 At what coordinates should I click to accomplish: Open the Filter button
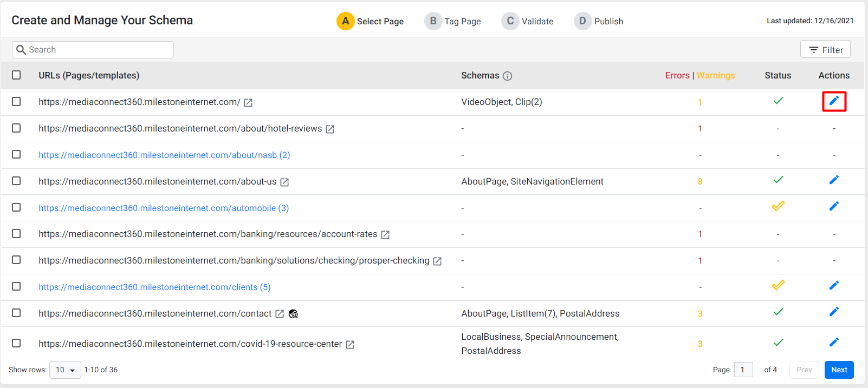[825, 49]
